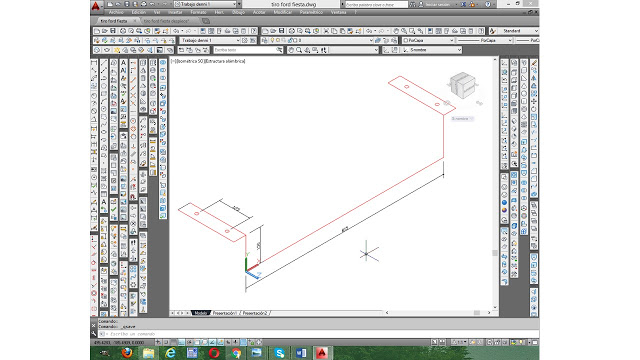Close the command line window

click(93, 325)
